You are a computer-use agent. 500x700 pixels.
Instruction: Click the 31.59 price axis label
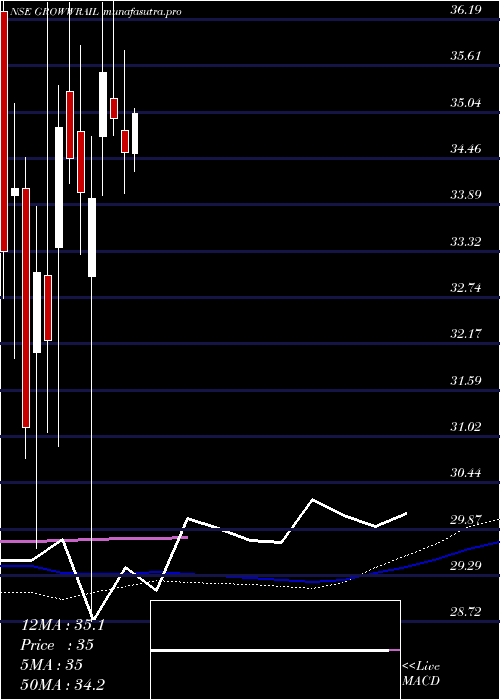coord(466,380)
